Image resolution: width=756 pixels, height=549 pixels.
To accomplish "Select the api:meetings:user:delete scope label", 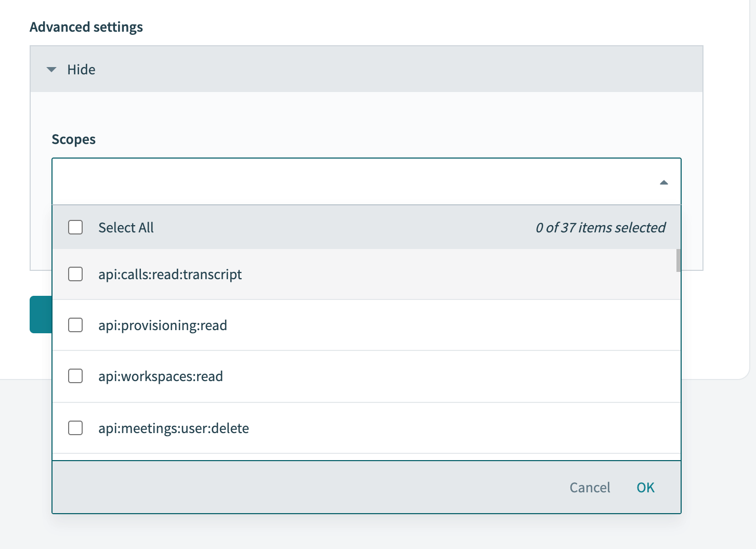I will pyautogui.click(x=174, y=428).
